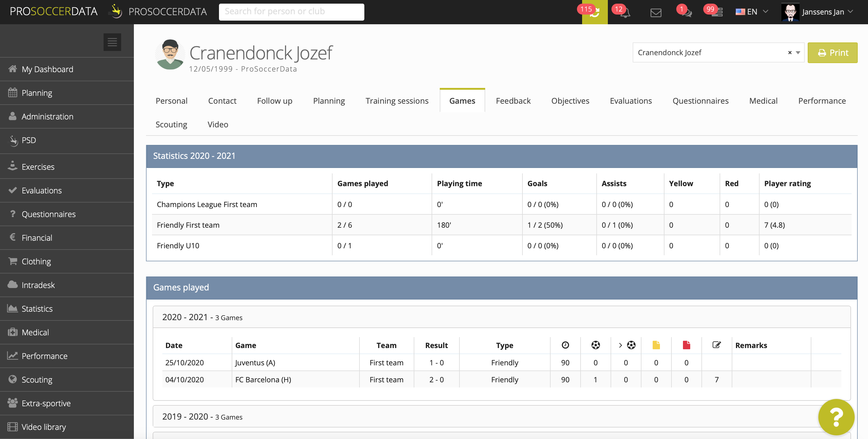The height and width of the screenshot is (439, 868).
Task: Switch to the Personal tab
Action: click(x=171, y=101)
